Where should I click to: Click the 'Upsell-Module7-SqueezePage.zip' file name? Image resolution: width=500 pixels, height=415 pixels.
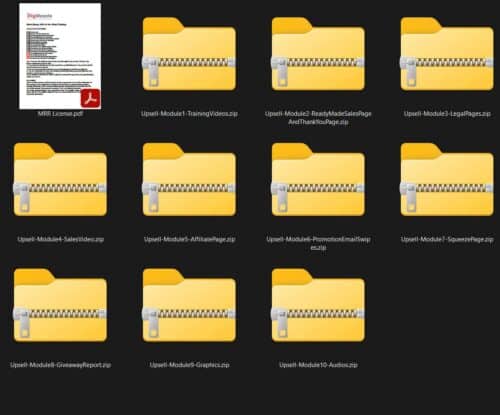[x=447, y=239]
